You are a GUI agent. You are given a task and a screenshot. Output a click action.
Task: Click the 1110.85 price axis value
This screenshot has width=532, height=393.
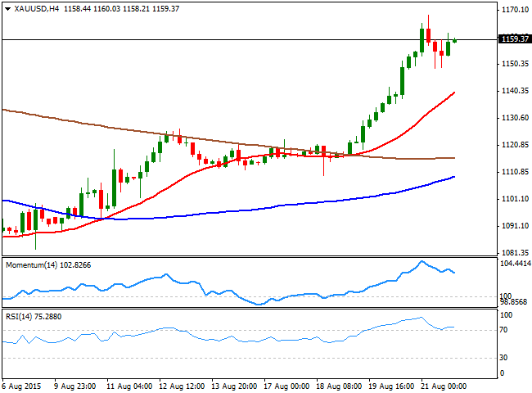pyautogui.click(x=515, y=172)
